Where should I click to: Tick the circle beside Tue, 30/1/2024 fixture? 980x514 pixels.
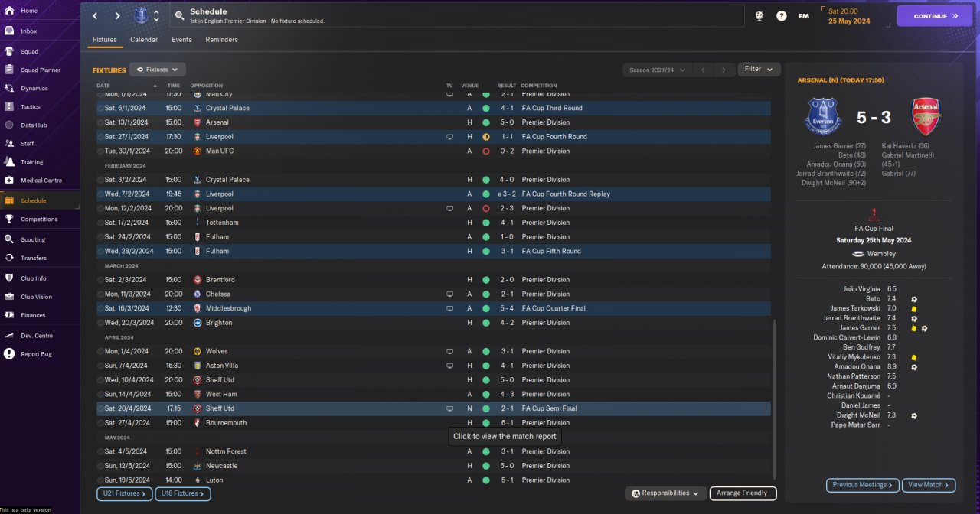click(100, 151)
